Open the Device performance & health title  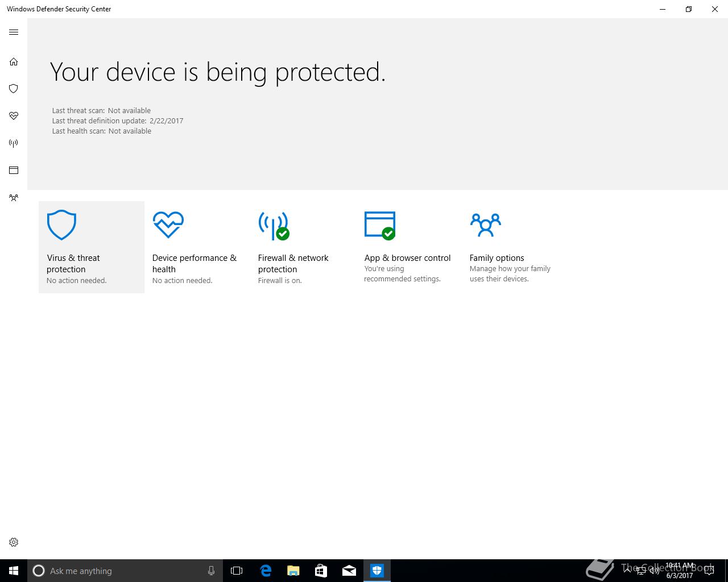tap(195, 264)
